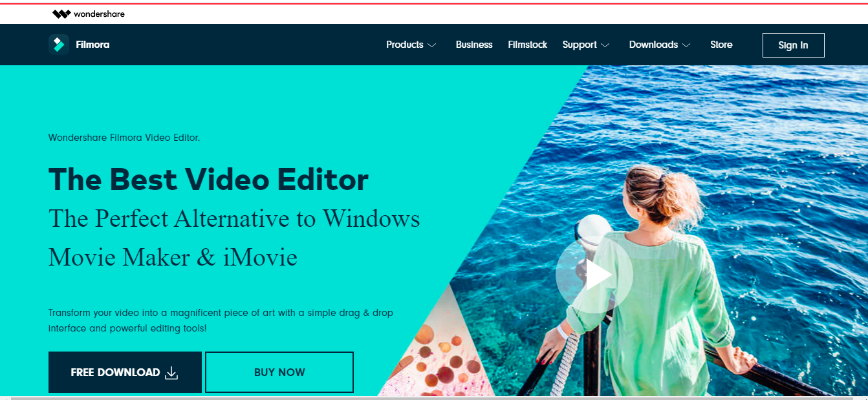Visit the Store page
Viewport: 868px width, 400px height.
point(721,45)
